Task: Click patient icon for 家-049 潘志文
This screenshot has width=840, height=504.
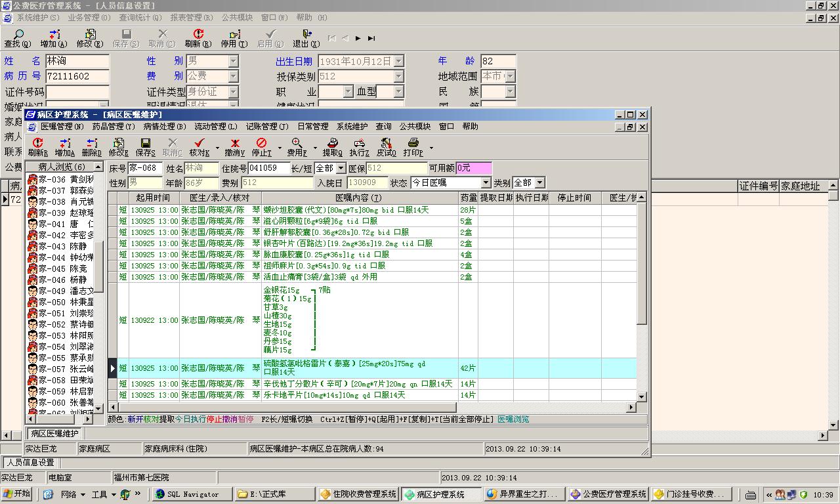Action: [x=32, y=291]
